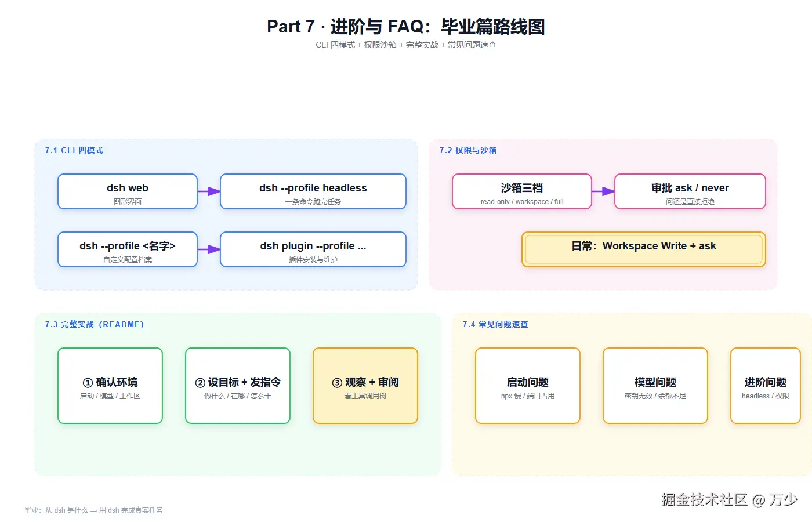Click the '7.2 权限与沙箱' section heading
This screenshot has width=812, height=522.
click(x=468, y=150)
